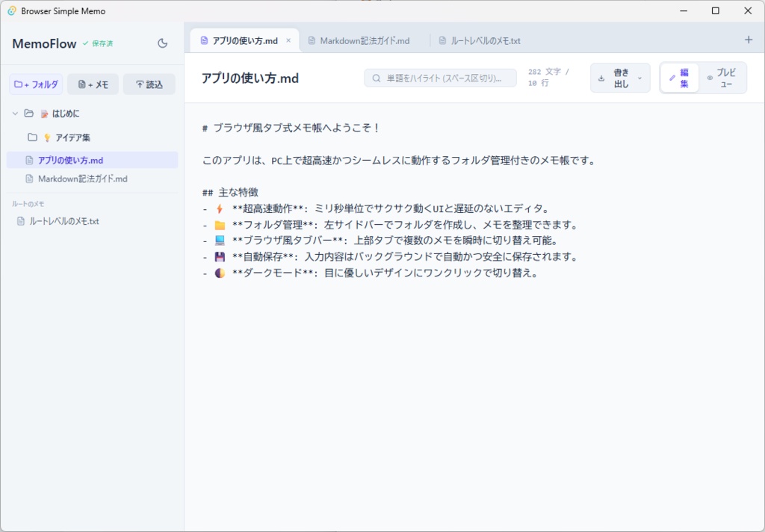Click the lightbulb emoji beside アイデア集
Image resolution: width=765 pixels, height=532 pixels.
(47, 137)
